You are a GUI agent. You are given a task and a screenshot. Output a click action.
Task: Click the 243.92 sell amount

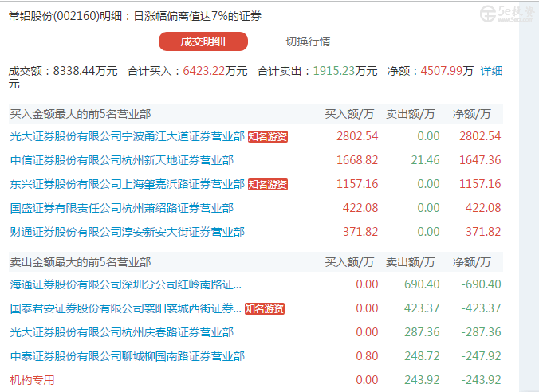(x=422, y=379)
